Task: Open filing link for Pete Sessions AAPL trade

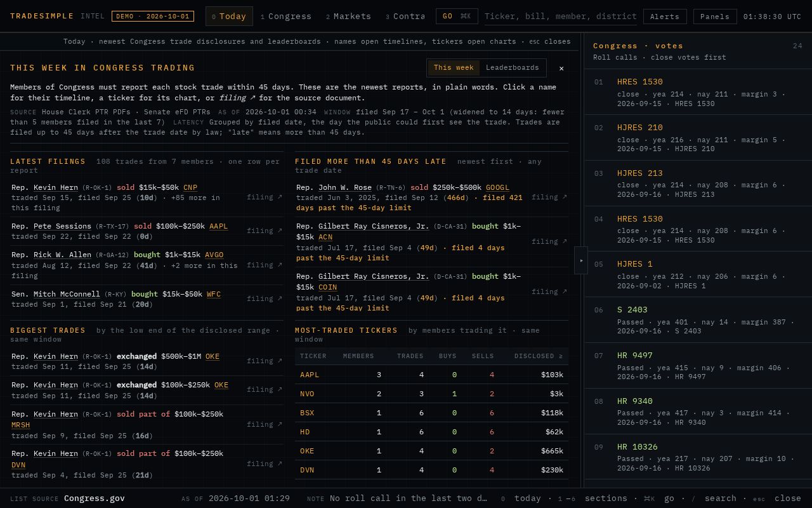Action: point(265,231)
